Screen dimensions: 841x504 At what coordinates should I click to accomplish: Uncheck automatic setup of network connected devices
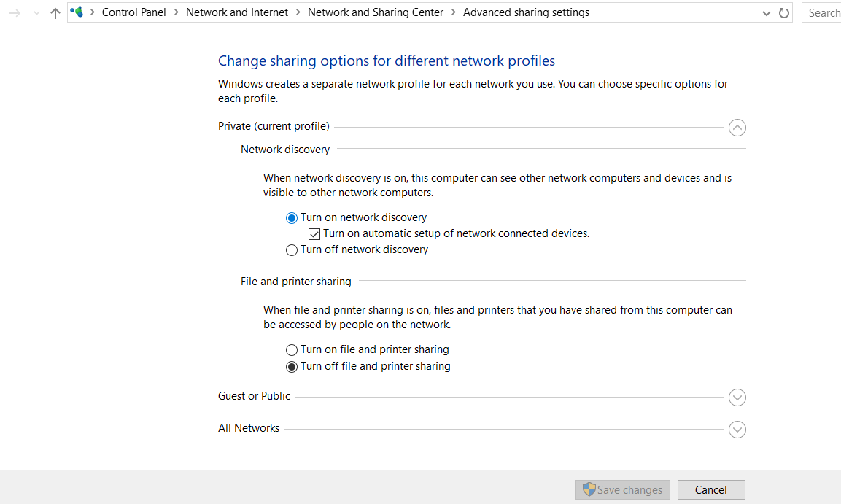[314, 233]
